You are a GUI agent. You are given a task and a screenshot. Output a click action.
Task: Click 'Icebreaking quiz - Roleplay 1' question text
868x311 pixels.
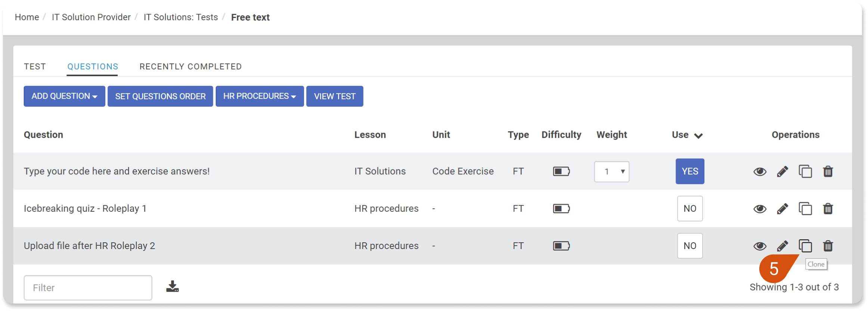pos(85,208)
